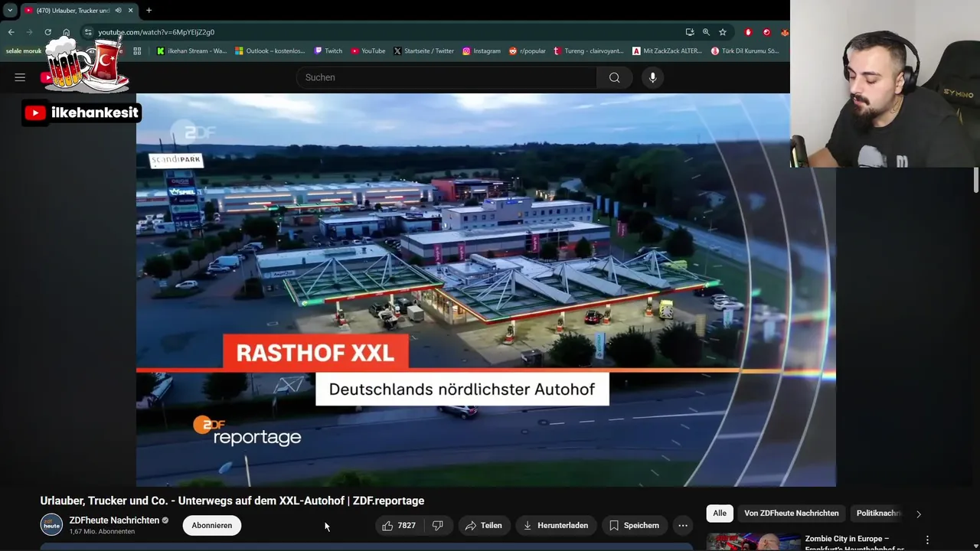Open menu for Zombie City video suggestion
The image size is (980, 551).
(x=927, y=540)
